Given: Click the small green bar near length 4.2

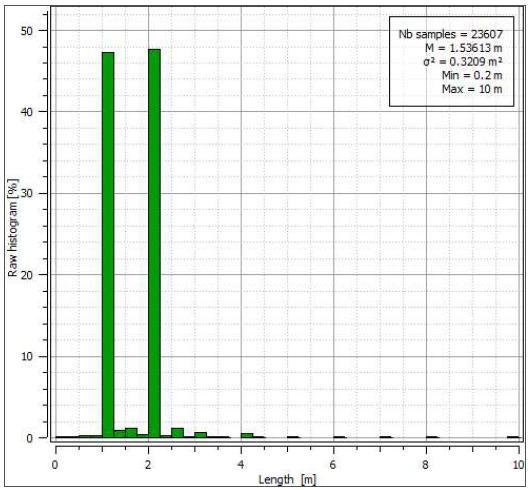Looking at the screenshot, I should click(247, 435).
